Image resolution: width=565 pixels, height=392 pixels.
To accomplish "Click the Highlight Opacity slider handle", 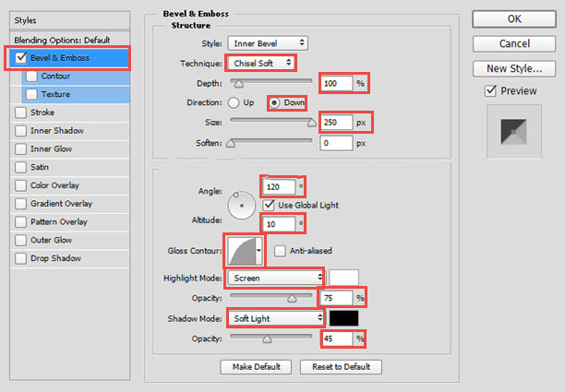I will pos(292,299).
